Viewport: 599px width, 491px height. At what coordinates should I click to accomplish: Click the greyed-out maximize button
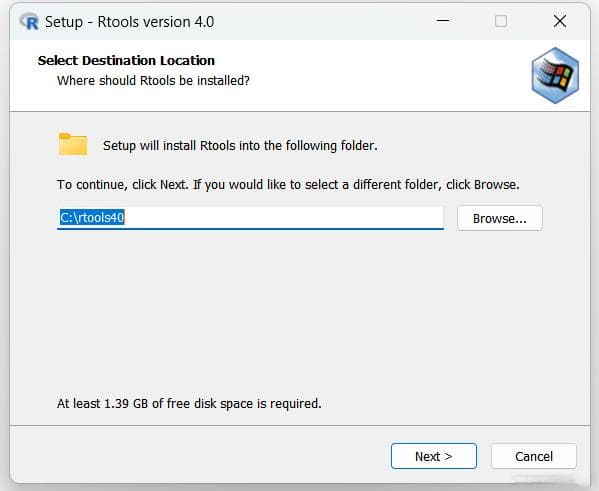click(x=501, y=21)
